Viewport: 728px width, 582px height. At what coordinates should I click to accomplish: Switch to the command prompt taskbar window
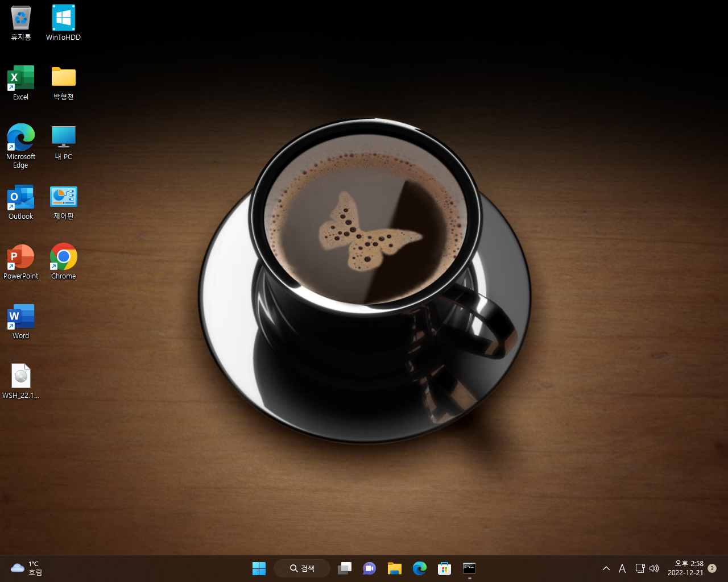coord(469,568)
